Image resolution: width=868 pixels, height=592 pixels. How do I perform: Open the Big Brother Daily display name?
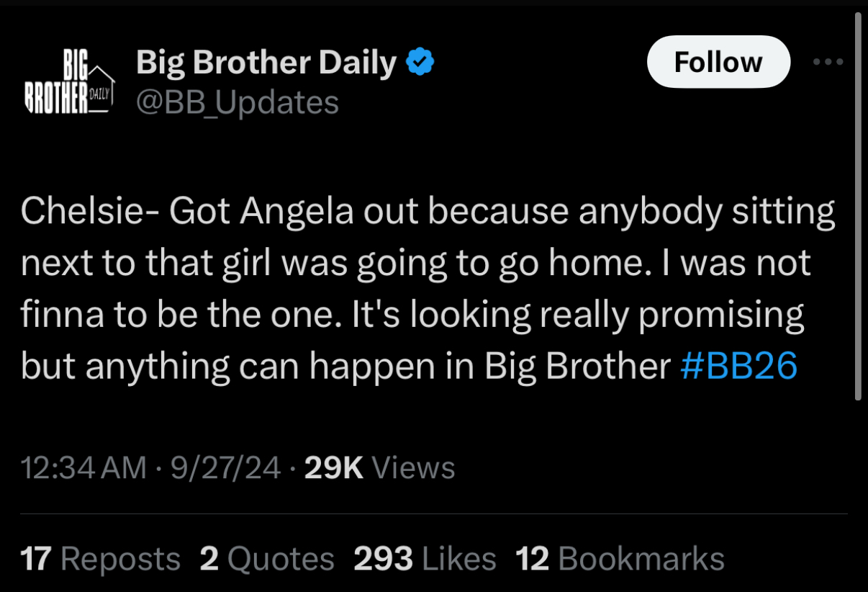(266, 63)
